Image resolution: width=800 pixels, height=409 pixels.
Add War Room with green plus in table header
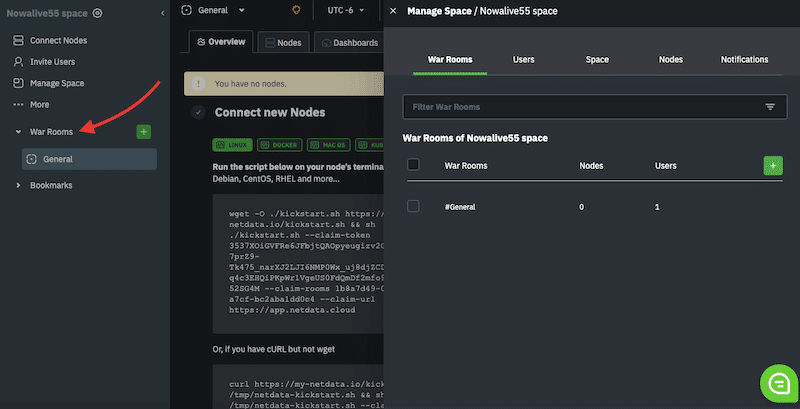coord(773,166)
